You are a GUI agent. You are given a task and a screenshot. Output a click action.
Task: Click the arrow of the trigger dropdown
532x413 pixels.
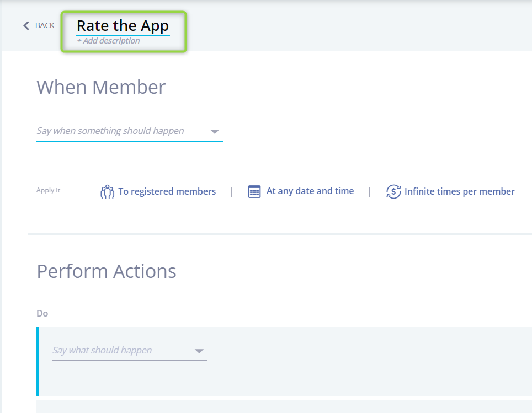tap(215, 132)
